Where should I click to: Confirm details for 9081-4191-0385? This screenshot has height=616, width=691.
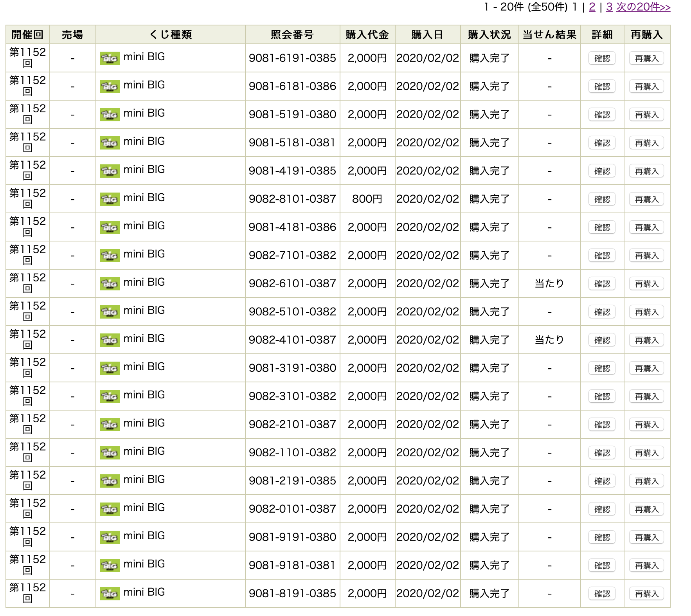tap(602, 171)
